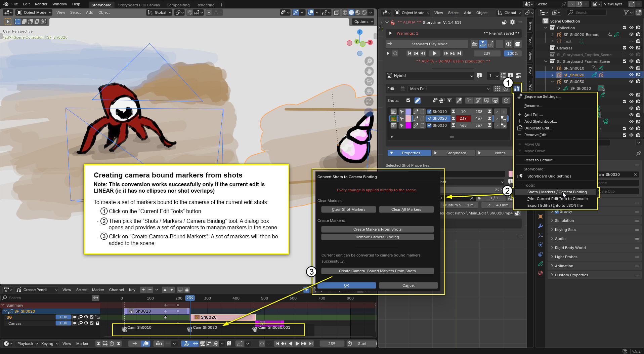Image resolution: width=644 pixels, height=354 pixels.
Task: Click the viewport pan hand icon
Action: (369, 71)
